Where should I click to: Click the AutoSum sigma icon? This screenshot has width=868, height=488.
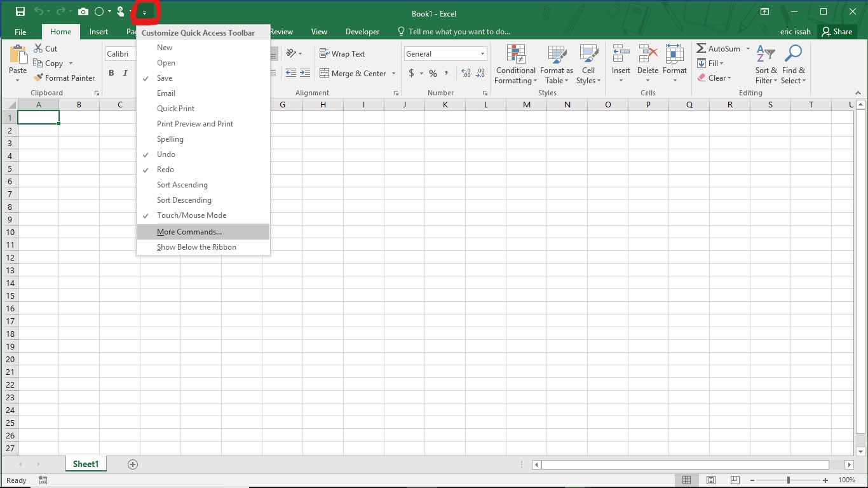click(x=702, y=48)
